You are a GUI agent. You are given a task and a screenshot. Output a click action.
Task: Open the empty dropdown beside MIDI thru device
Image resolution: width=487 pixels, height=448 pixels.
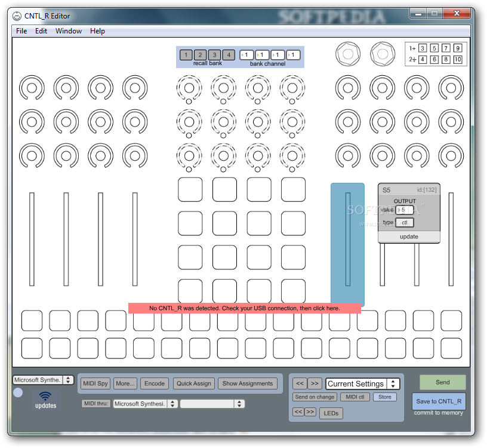212,404
